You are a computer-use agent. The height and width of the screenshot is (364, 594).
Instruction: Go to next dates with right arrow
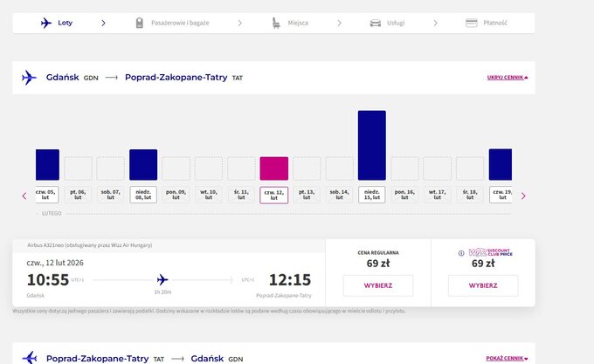[x=523, y=196]
